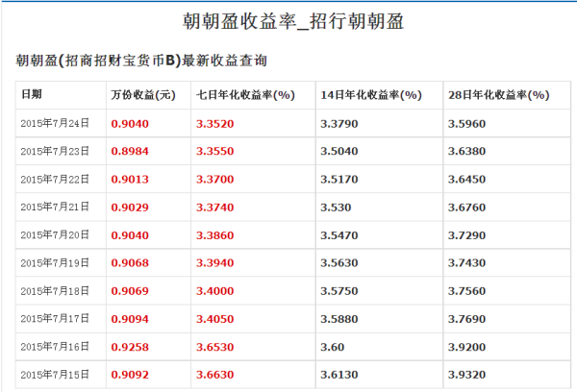This screenshot has height=392, width=577.
Task: Select the date cell 2015年7月21日
Action: pos(55,207)
